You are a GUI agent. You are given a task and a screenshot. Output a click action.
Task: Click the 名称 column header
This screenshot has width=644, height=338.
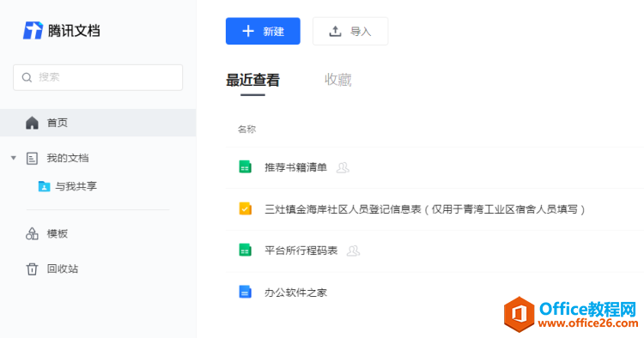click(246, 130)
